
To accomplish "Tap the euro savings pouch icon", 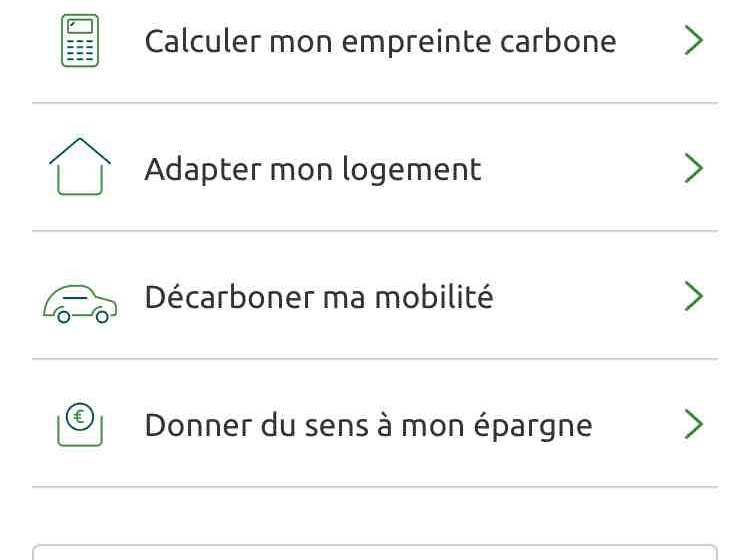I will (80, 424).
